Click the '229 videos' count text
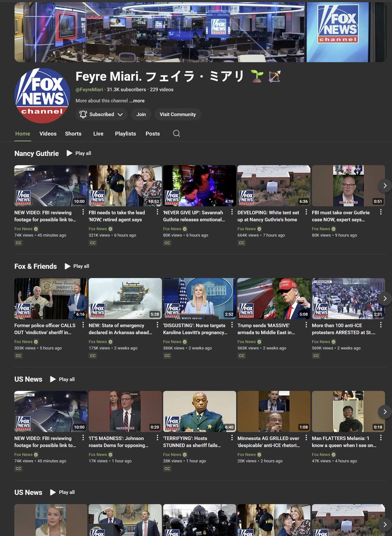Image resolution: width=392 pixels, height=536 pixels. coord(162,89)
